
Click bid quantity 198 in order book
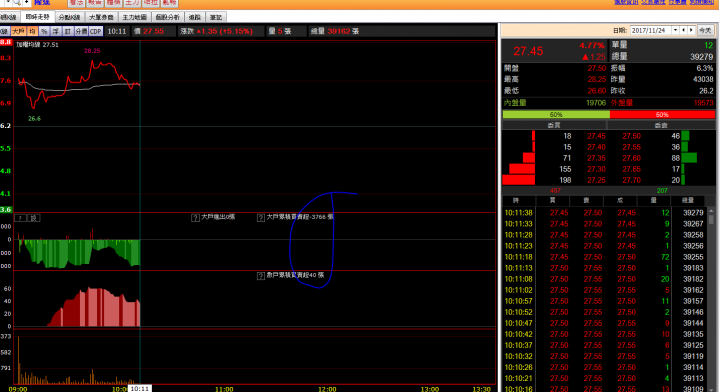pyautogui.click(x=565, y=180)
